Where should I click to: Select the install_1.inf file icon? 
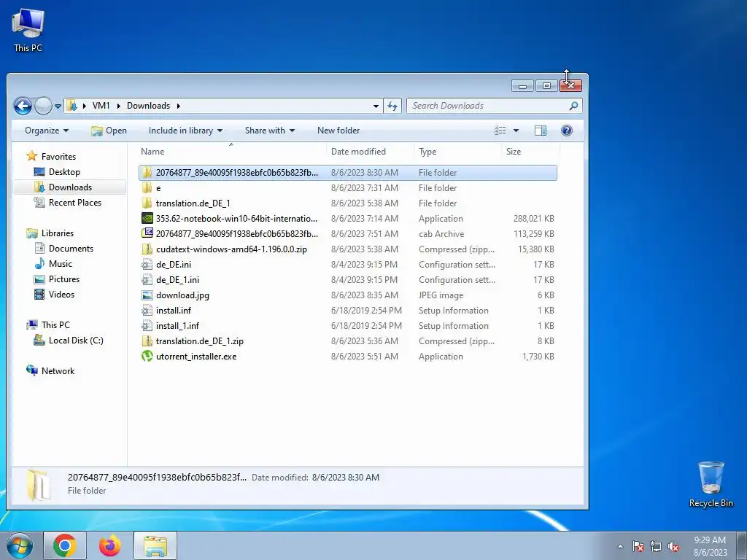(147, 325)
